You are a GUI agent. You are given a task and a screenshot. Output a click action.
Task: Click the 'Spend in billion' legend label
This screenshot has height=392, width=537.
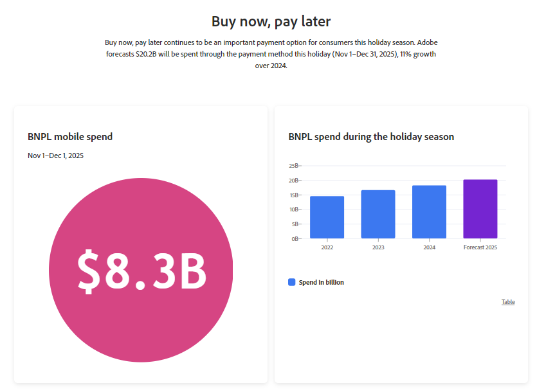pos(321,282)
